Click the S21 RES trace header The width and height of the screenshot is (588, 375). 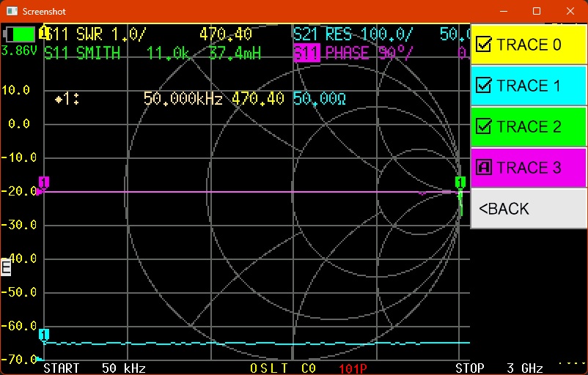coord(352,34)
